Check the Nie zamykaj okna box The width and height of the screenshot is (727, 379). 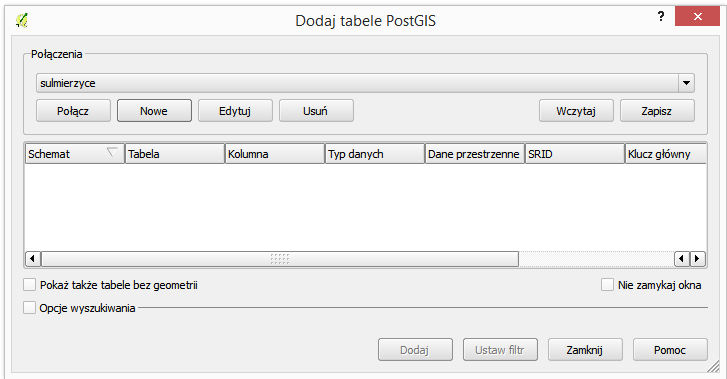click(x=607, y=284)
